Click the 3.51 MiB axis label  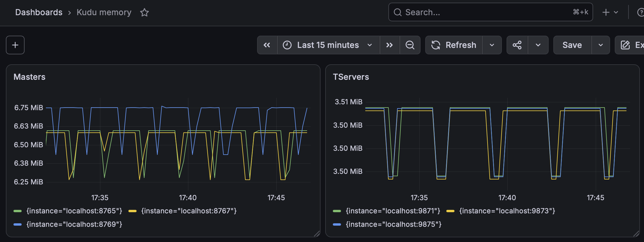(x=349, y=102)
